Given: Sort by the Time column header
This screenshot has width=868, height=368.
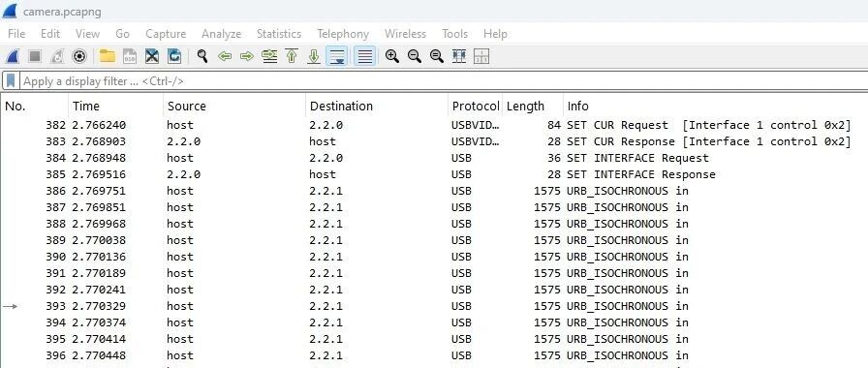Looking at the screenshot, I should pos(116,106).
